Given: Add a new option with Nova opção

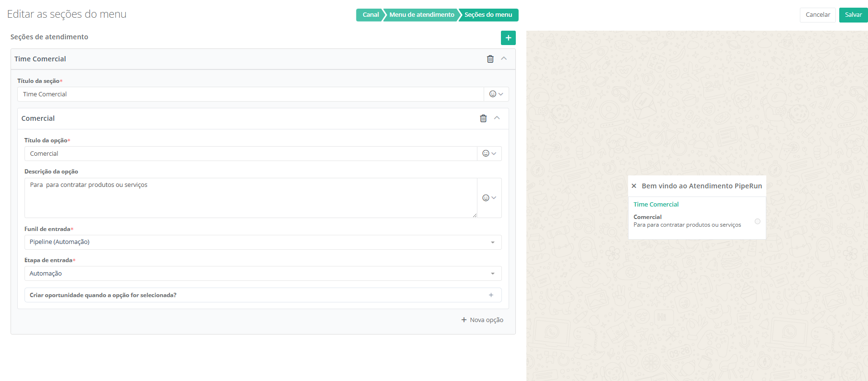Looking at the screenshot, I should (482, 320).
